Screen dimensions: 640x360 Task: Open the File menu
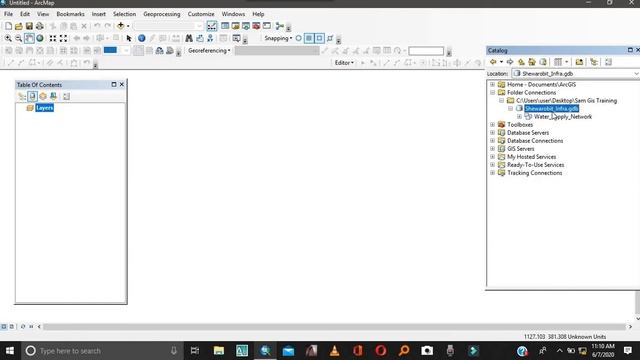click(x=8, y=14)
